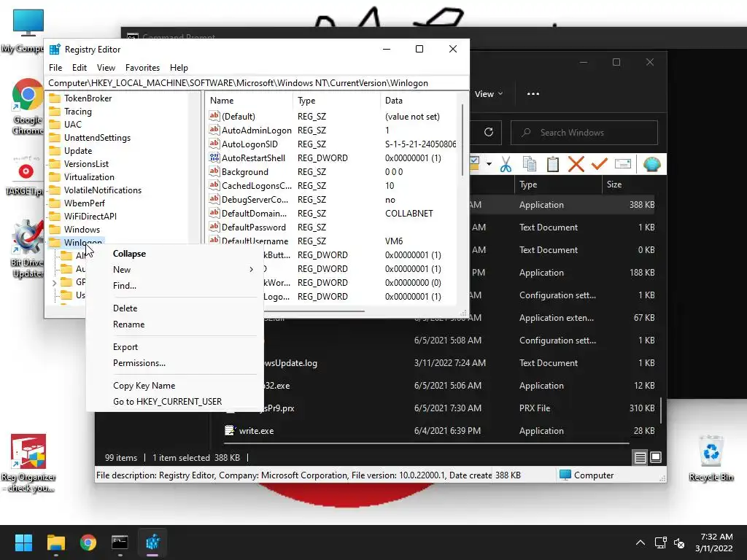Image resolution: width=747 pixels, height=560 pixels.
Task: Choose Export in the context menu
Action: (x=174, y=347)
